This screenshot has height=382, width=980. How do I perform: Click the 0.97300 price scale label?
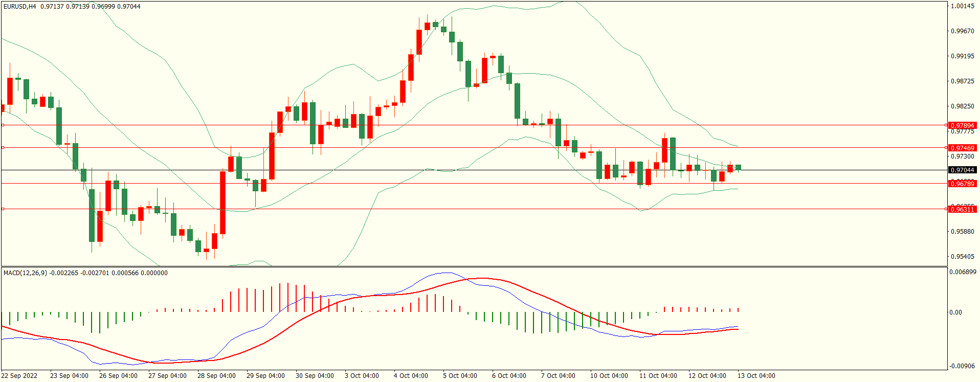point(963,156)
